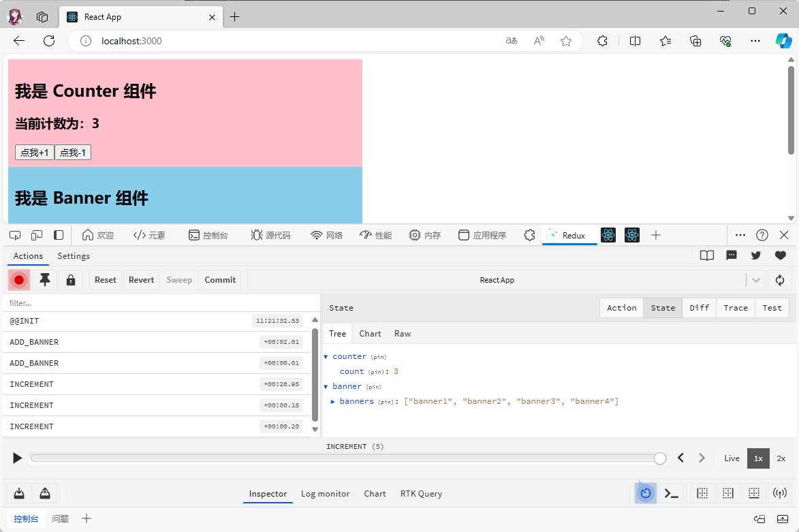Expand the banners array node
This screenshot has height=532, width=799.
click(x=333, y=402)
